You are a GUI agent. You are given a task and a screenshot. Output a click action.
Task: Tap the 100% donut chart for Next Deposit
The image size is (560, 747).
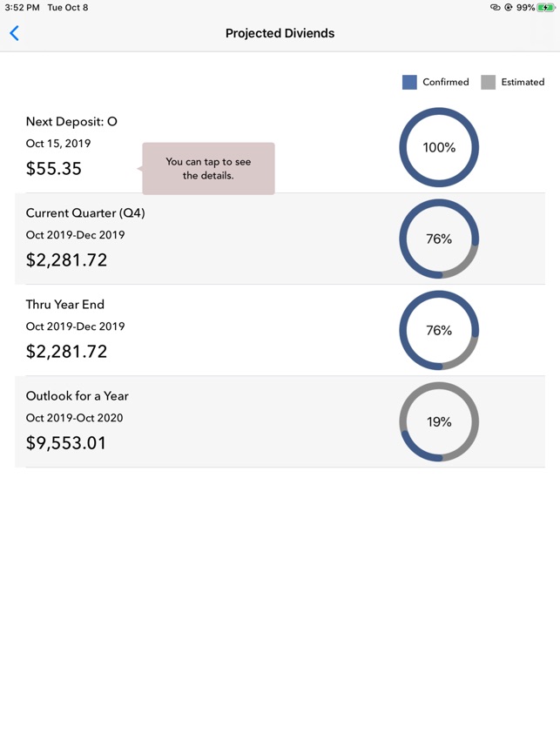coord(438,147)
